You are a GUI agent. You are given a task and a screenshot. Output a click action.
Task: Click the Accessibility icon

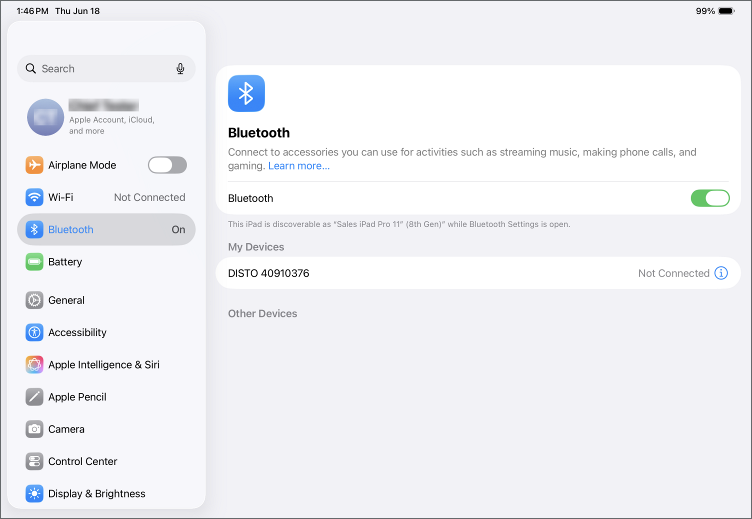pos(35,332)
